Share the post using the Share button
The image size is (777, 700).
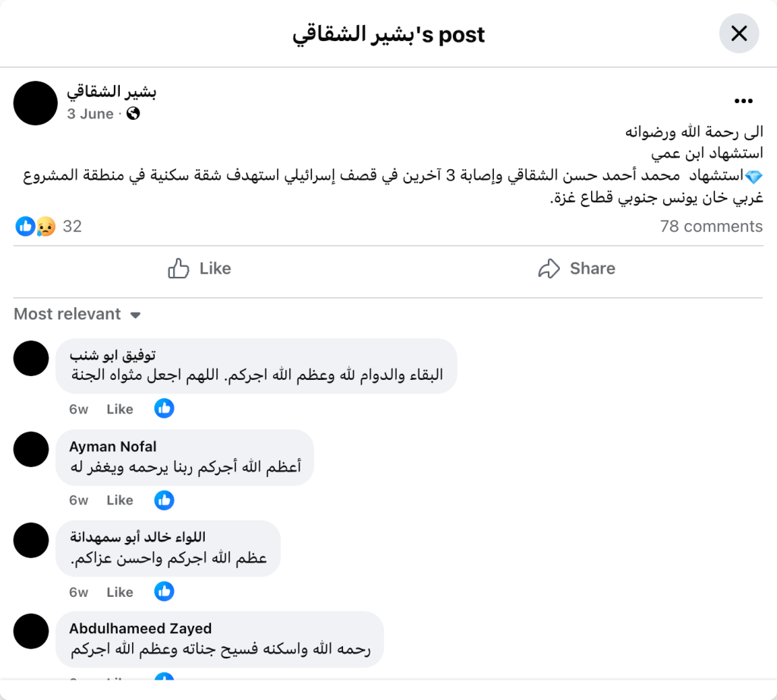[x=576, y=268]
